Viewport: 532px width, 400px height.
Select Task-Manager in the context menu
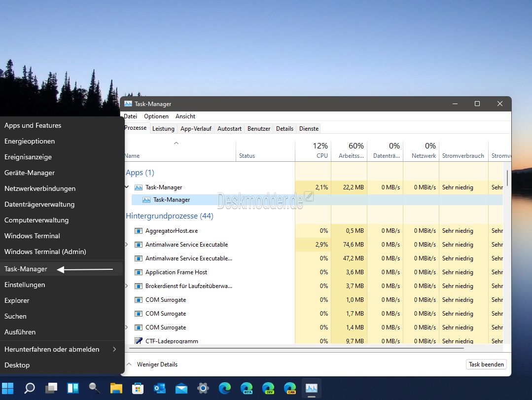pos(61,269)
